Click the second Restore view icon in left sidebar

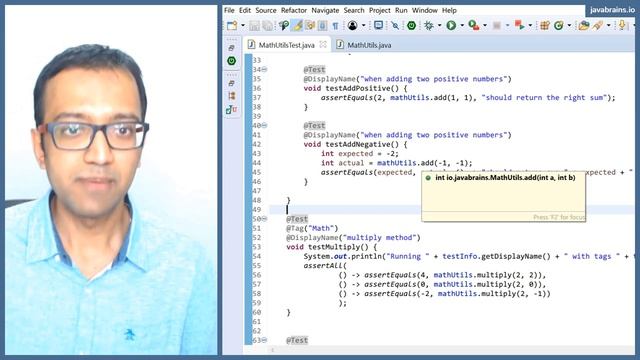(x=231, y=83)
